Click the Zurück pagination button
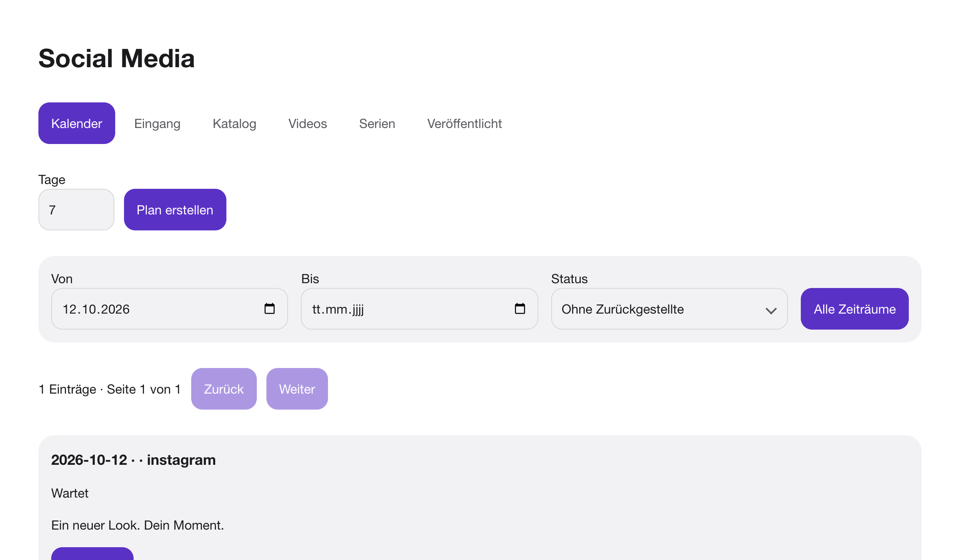The height and width of the screenshot is (560, 960). point(224,389)
